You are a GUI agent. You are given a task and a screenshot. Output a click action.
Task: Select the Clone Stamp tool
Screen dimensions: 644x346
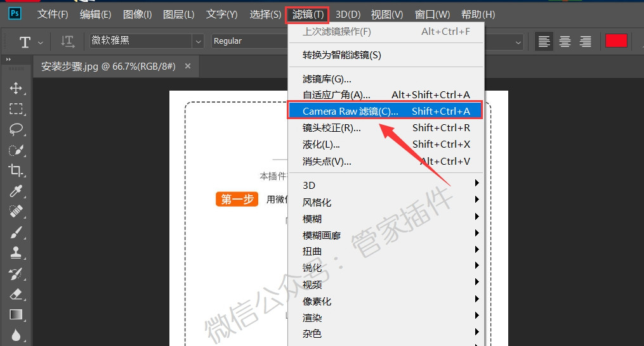pyautogui.click(x=16, y=253)
